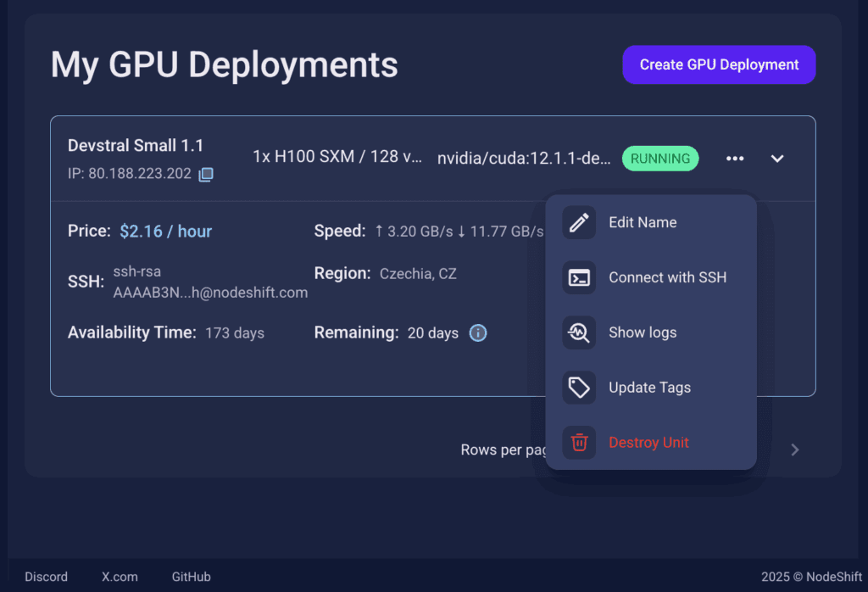Viewport: 868px width, 592px height.
Task: Click the 1x H100 SXM / 128 v... spec
Action: click(337, 157)
